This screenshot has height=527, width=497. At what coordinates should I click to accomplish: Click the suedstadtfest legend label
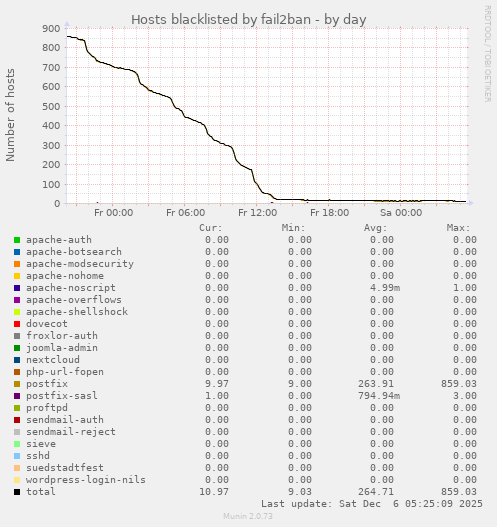[x=65, y=468]
